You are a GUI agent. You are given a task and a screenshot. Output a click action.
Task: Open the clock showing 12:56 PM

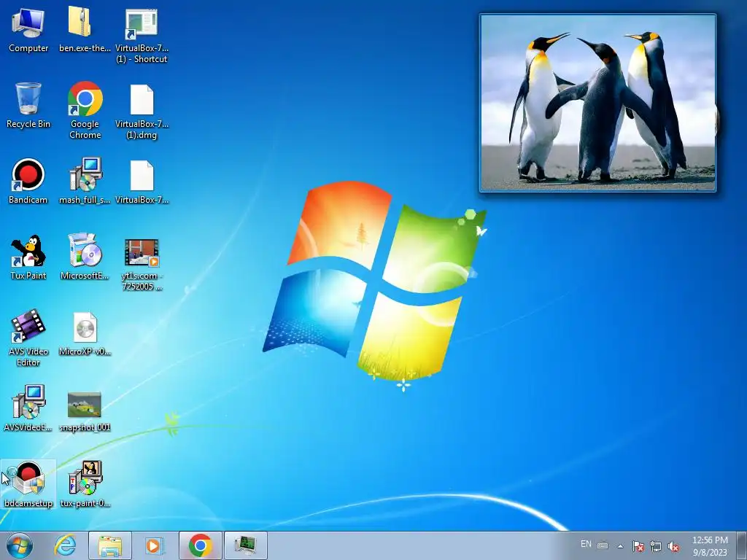710,545
